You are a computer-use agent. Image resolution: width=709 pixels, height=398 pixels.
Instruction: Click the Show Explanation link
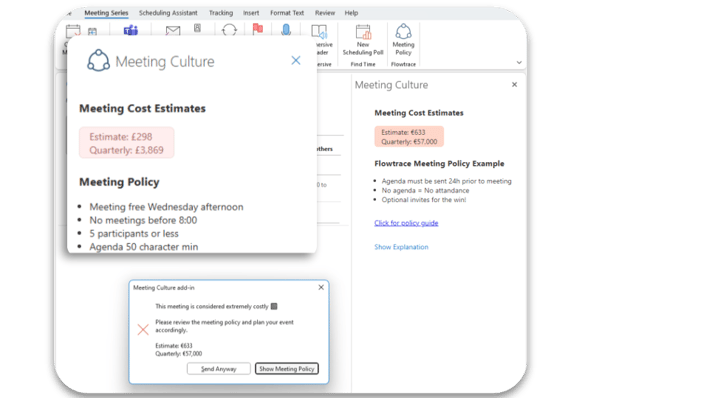pos(401,247)
